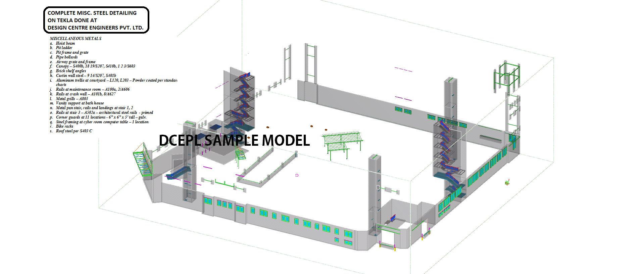Select the green caged stair on far left
Viewport: 644px width, 274px height.
pyautogui.click(x=142, y=160)
